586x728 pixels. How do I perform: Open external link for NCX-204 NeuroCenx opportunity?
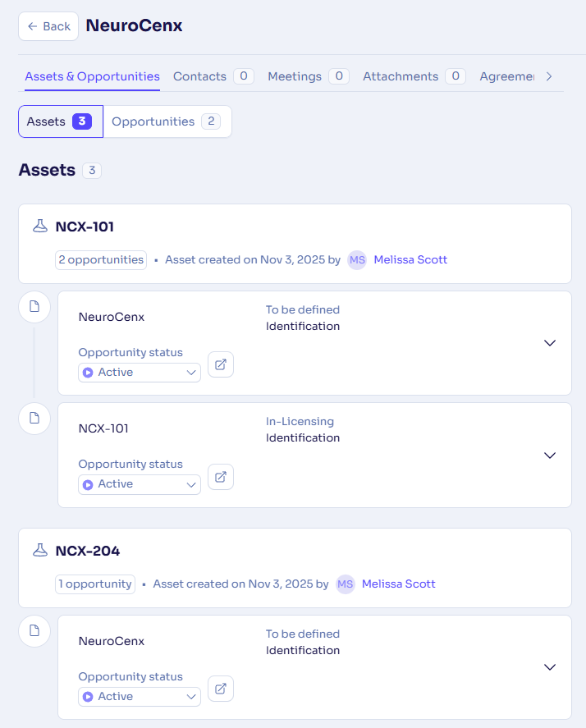pos(221,689)
